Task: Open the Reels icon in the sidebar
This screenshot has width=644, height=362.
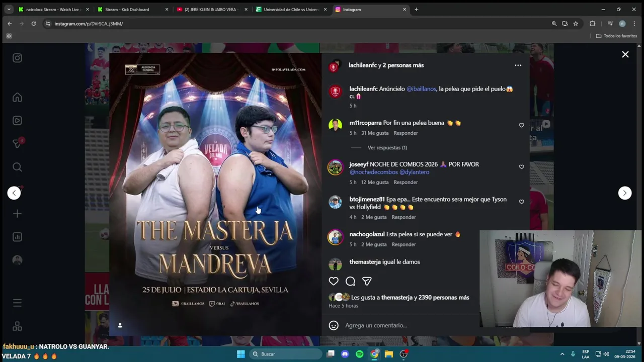Action: [17, 121]
